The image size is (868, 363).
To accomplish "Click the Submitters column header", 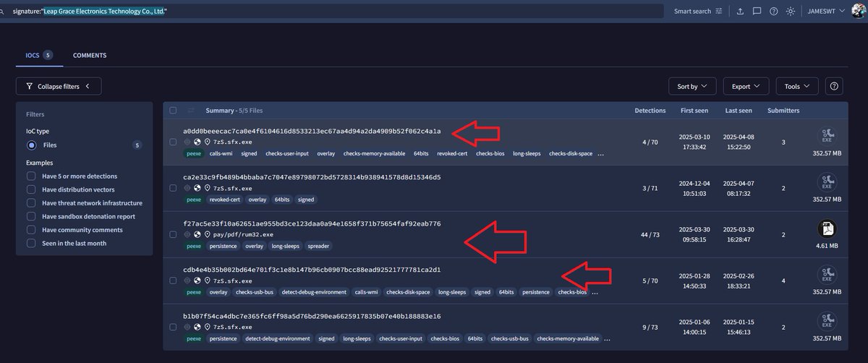I will click(783, 111).
